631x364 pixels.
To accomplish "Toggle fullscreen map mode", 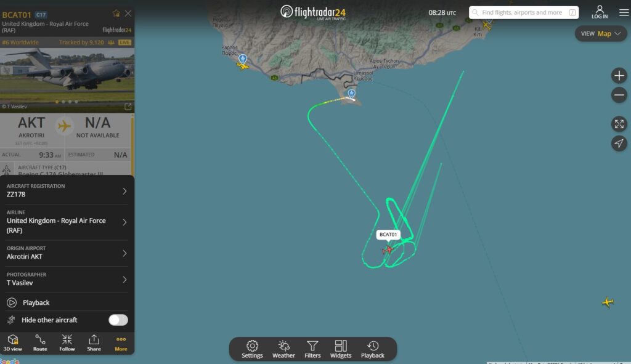I will tap(619, 124).
